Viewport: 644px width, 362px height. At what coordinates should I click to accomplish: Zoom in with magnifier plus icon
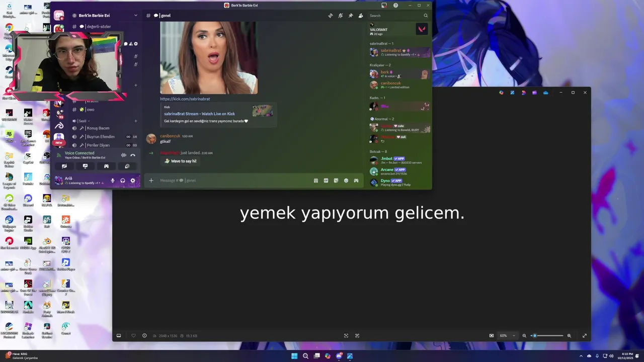pos(569,336)
